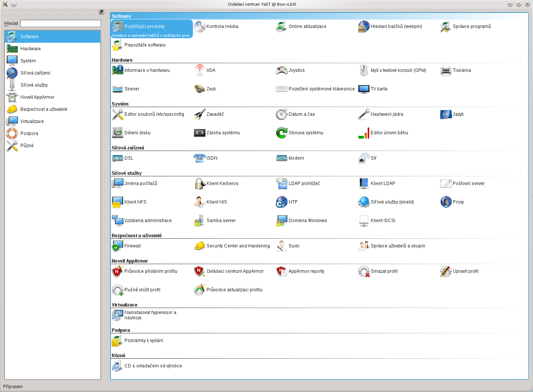Open Skener scanner icon
The height and width of the screenshot is (392, 533).
tap(117, 89)
